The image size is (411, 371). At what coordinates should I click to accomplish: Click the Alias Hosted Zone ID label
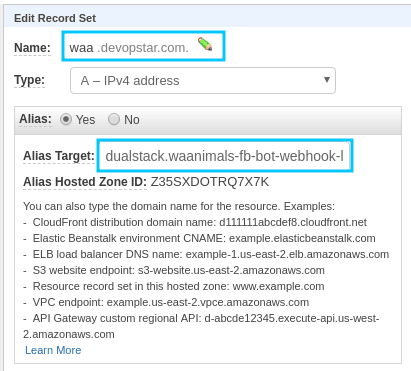pos(85,182)
